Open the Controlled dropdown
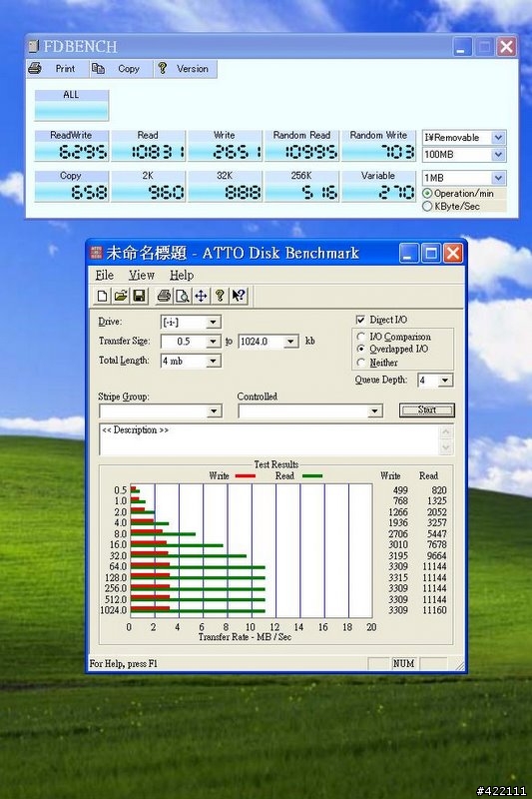Viewport: 532px width, 799px height. [x=375, y=411]
